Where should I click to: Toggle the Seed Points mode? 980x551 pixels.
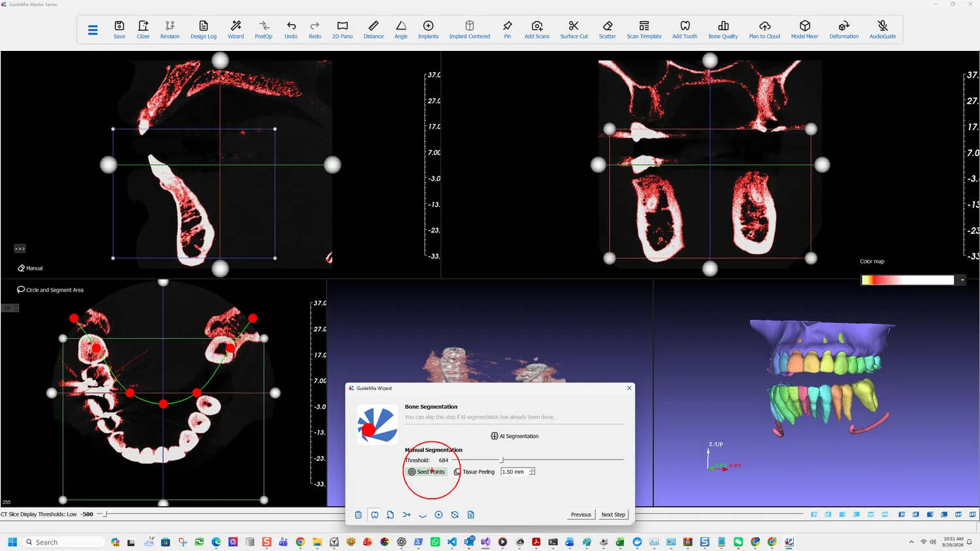point(427,472)
